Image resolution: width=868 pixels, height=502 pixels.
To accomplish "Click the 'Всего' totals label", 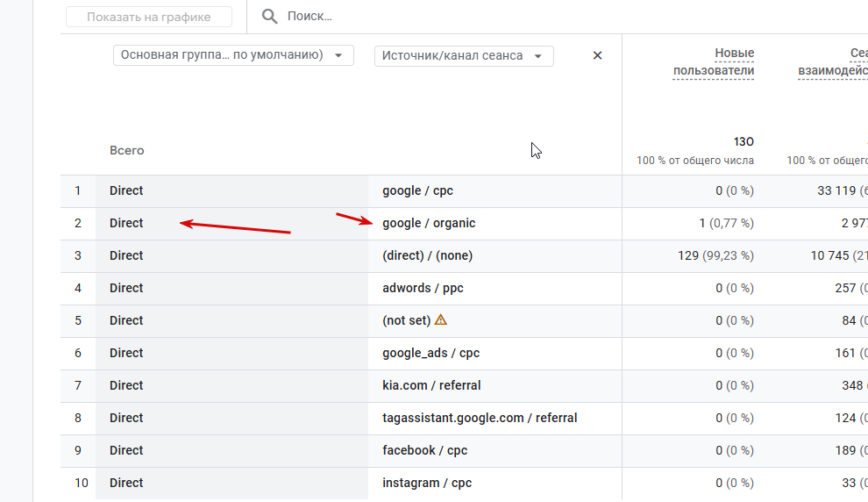I will [127, 151].
